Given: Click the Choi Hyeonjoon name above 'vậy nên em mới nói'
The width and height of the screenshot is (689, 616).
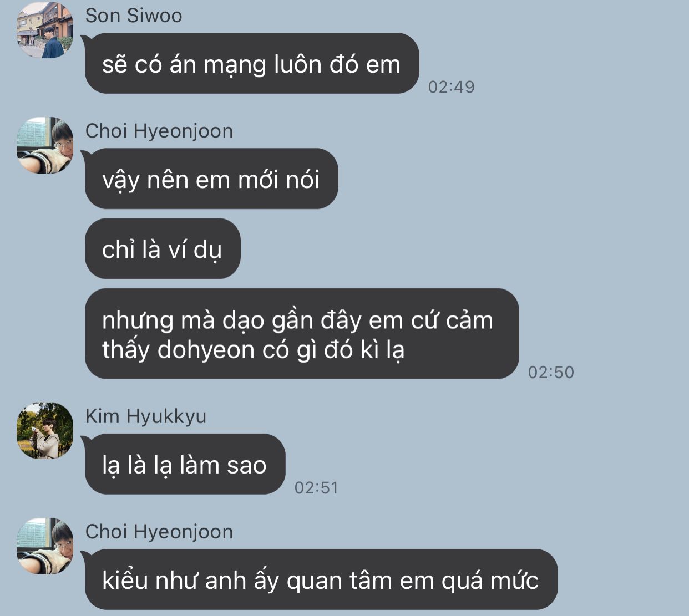Looking at the screenshot, I should (x=159, y=131).
